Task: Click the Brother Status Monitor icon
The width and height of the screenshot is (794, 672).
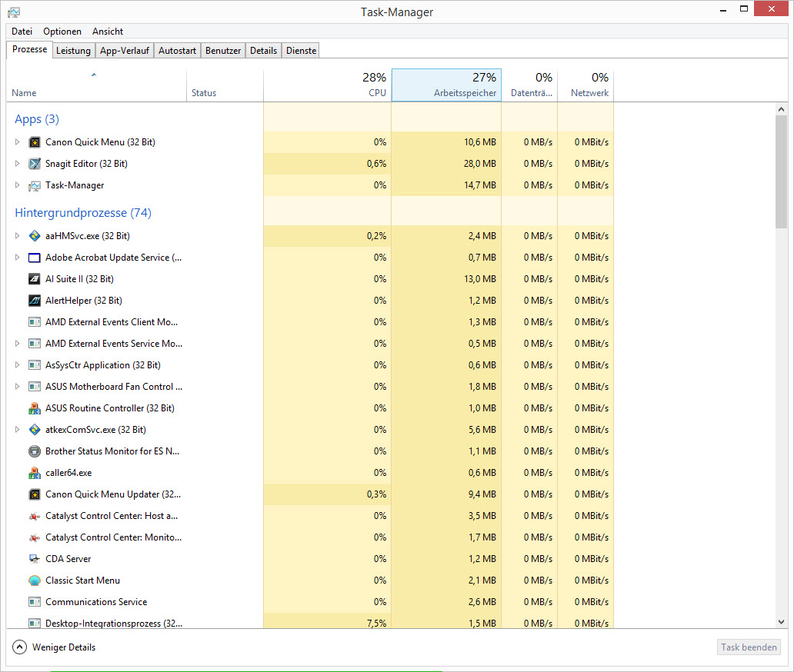Action: 35,451
